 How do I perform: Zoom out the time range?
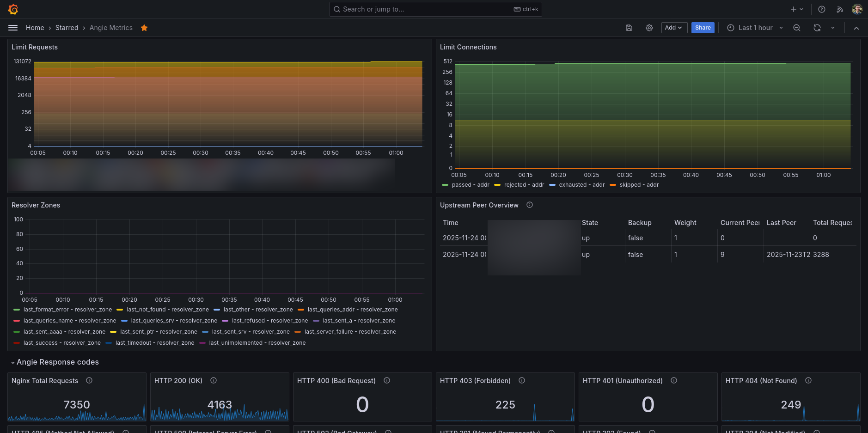[x=797, y=28]
